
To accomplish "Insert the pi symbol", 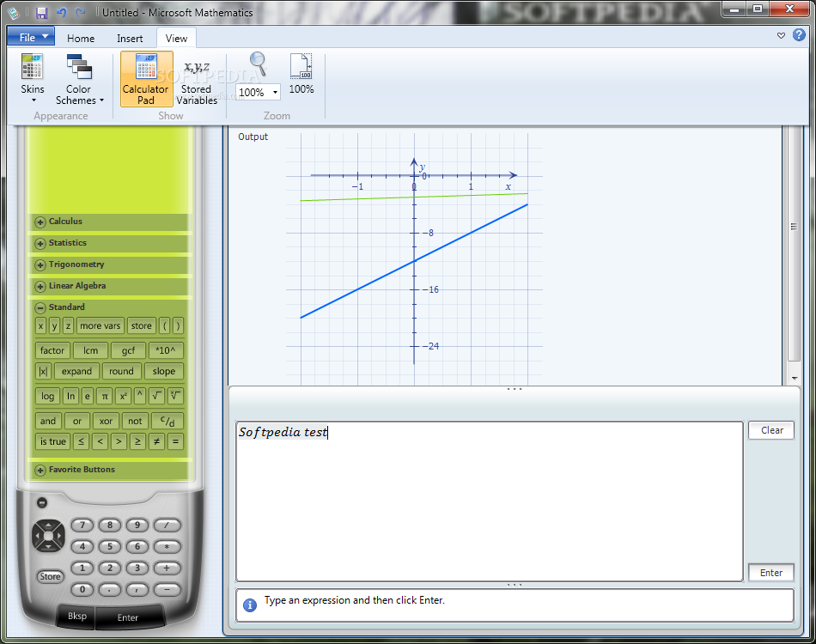I will tap(105, 397).
